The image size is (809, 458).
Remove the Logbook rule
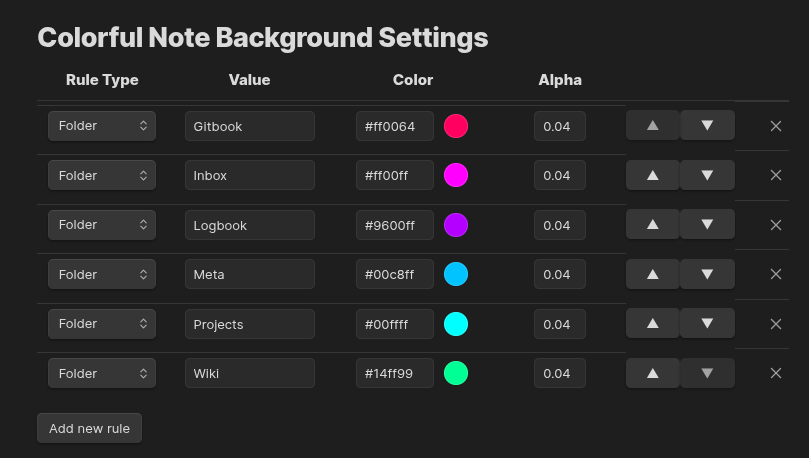(x=775, y=225)
